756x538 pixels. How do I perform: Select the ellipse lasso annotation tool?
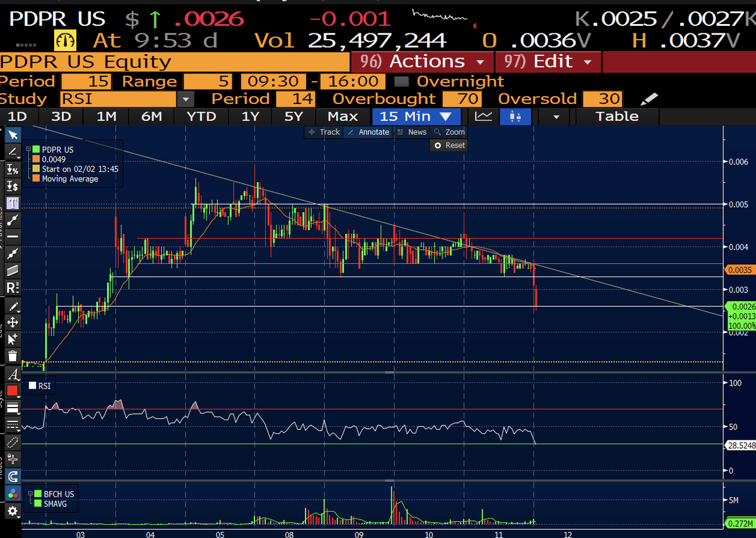pyautogui.click(x=13, y=442)
